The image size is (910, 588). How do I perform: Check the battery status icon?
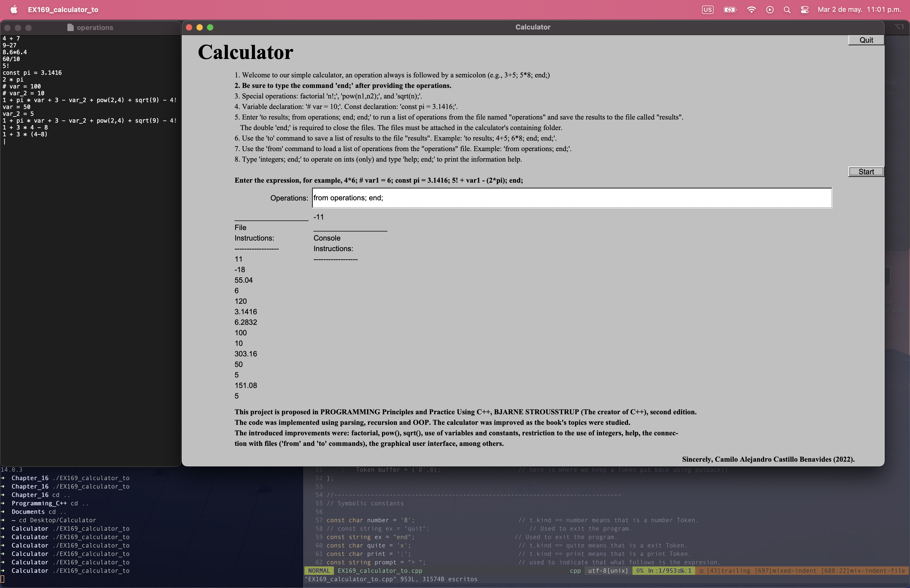(730, 9)
